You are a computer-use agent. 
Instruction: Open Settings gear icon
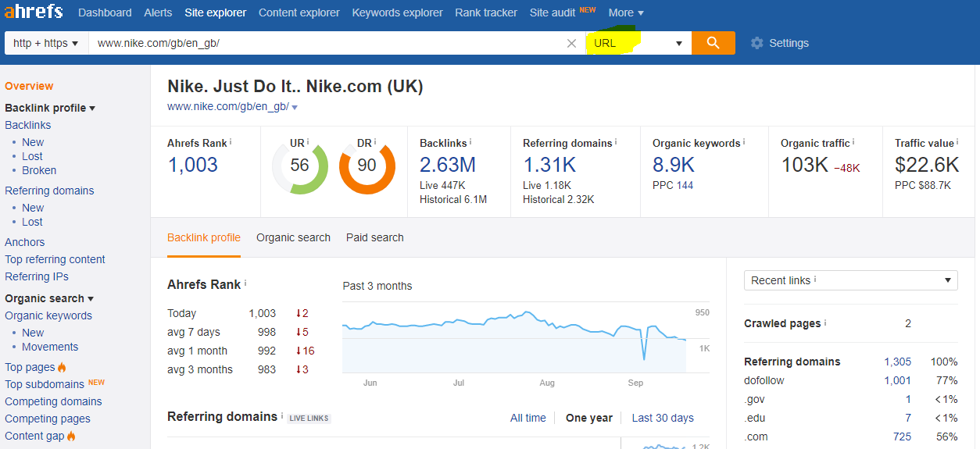756,43
